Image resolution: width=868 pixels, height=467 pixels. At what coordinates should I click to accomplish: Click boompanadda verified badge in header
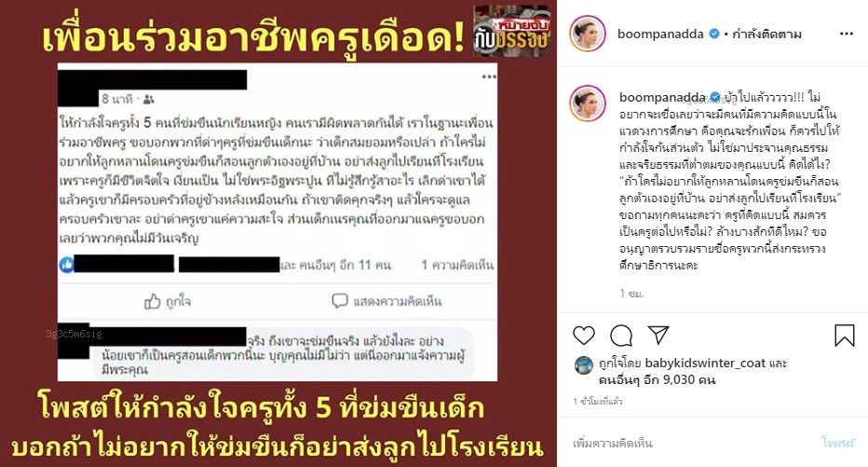(714, 34)
